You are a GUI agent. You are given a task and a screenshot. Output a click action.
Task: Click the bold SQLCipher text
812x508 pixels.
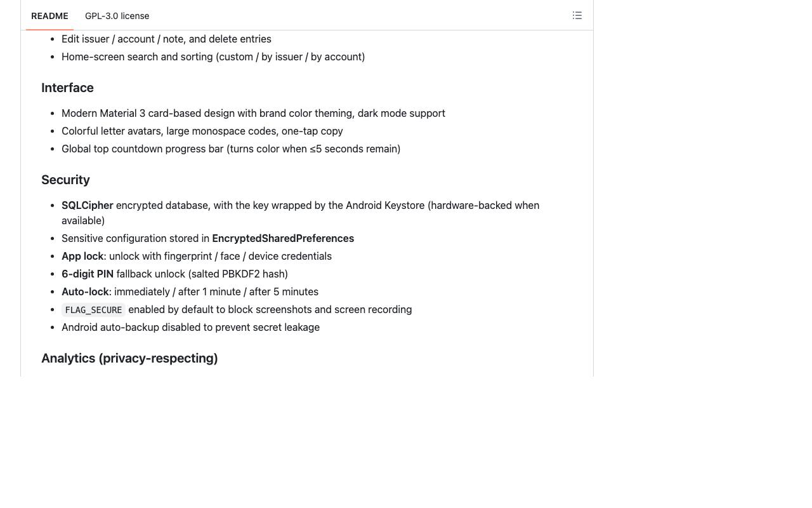coord(88,205)
